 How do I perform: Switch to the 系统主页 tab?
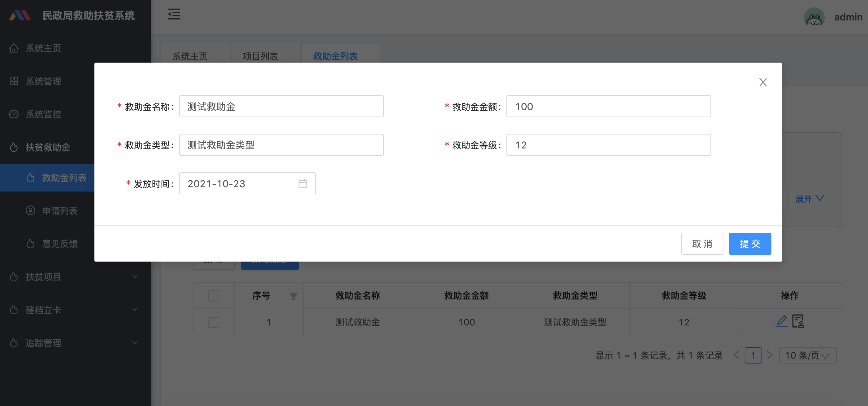tap(190, 56)
